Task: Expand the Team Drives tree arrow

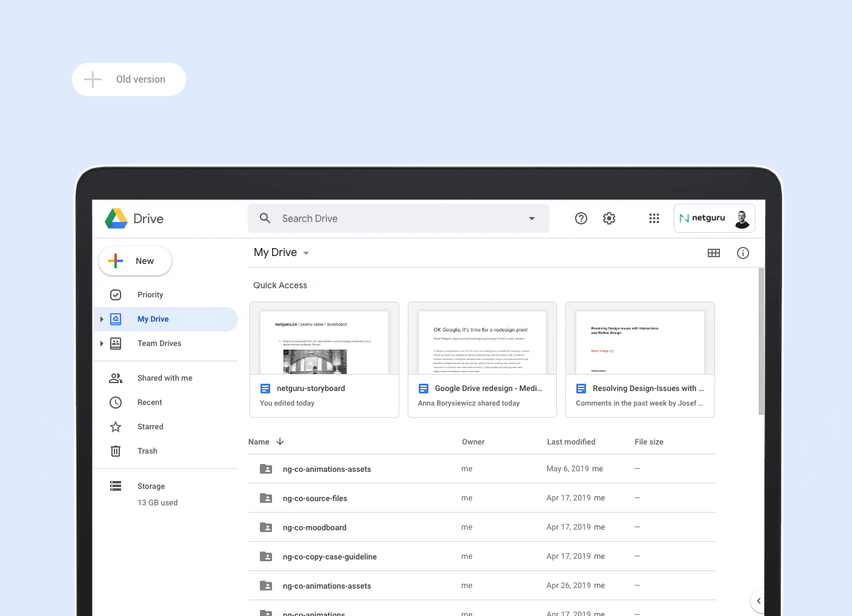Action: point(102,344)
